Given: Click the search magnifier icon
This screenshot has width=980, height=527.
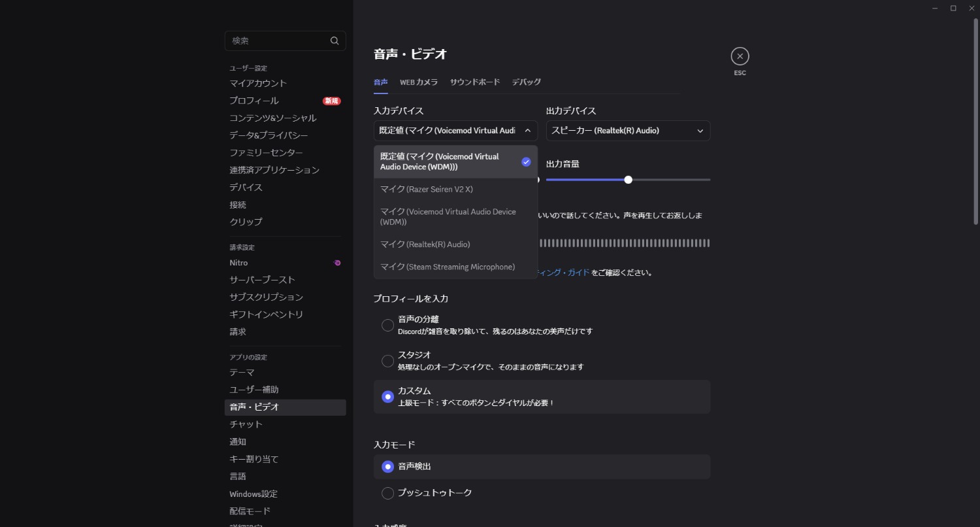Looking at the screenshot, I should (335, 41).
